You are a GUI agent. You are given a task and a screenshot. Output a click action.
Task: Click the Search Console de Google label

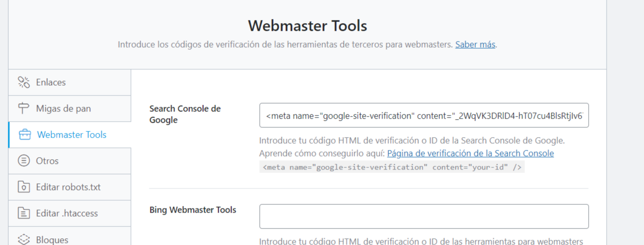[185, 115]
